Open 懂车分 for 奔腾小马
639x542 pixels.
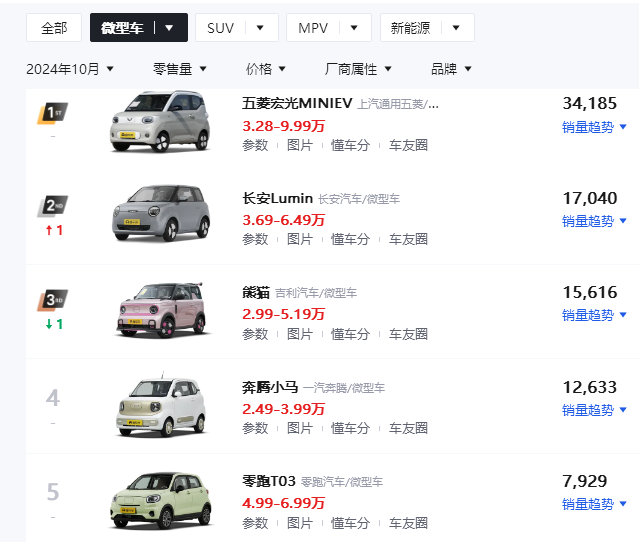point(350,429)
